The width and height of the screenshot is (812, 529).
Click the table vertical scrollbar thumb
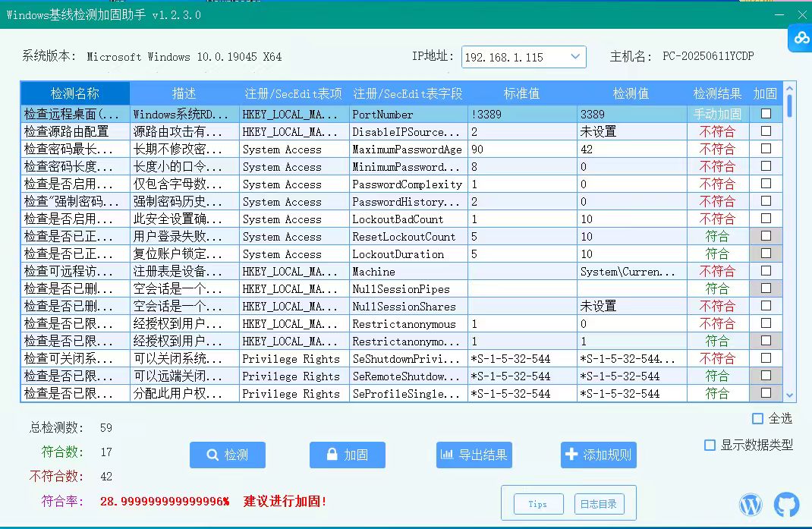click(790, 105)
